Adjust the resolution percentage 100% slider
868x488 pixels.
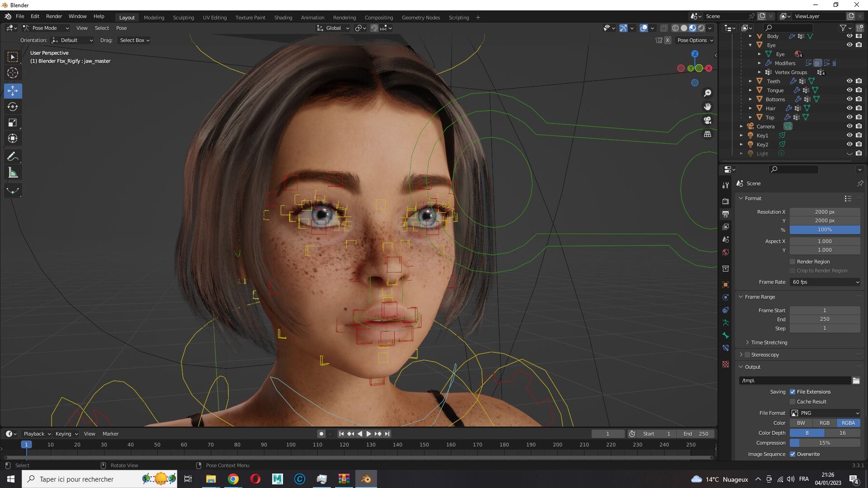click(825, 230)
